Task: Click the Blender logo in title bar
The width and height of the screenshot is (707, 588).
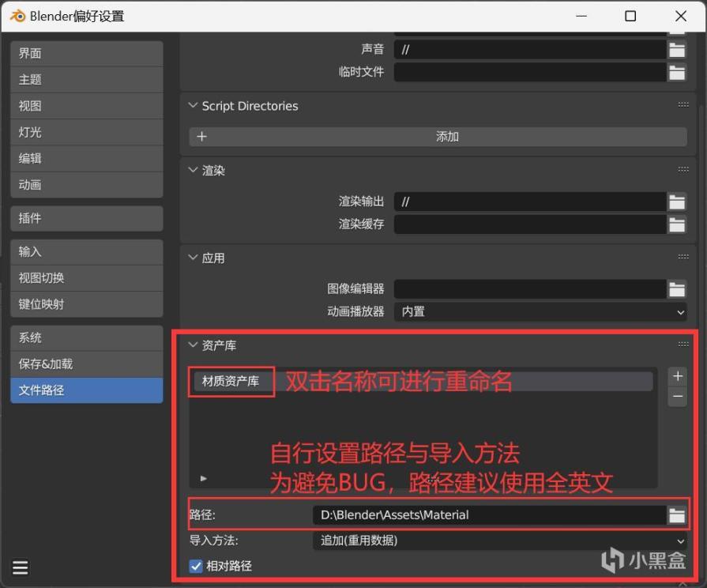Action: [17, 17]
